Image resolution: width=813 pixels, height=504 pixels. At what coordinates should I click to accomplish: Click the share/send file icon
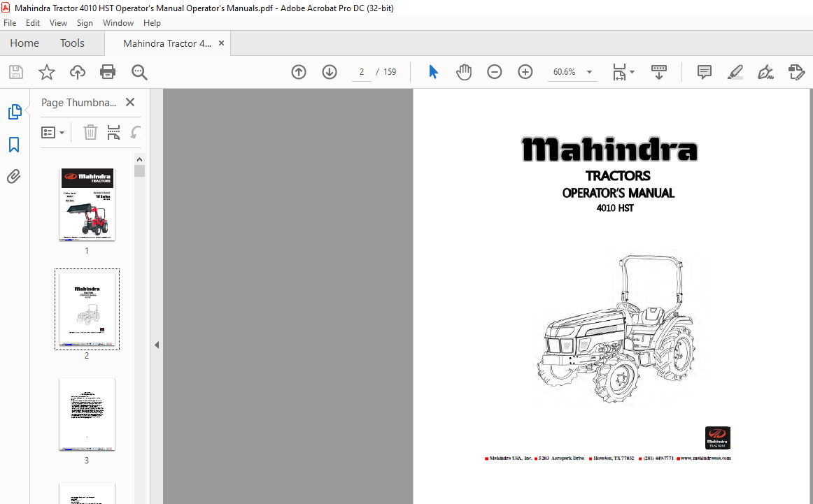point(796,72)
